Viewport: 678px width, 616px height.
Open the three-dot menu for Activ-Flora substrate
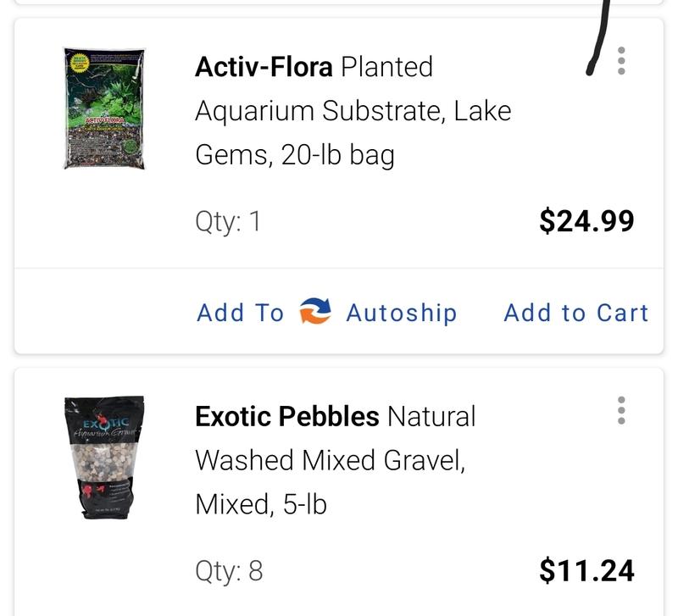coord(621,61)
